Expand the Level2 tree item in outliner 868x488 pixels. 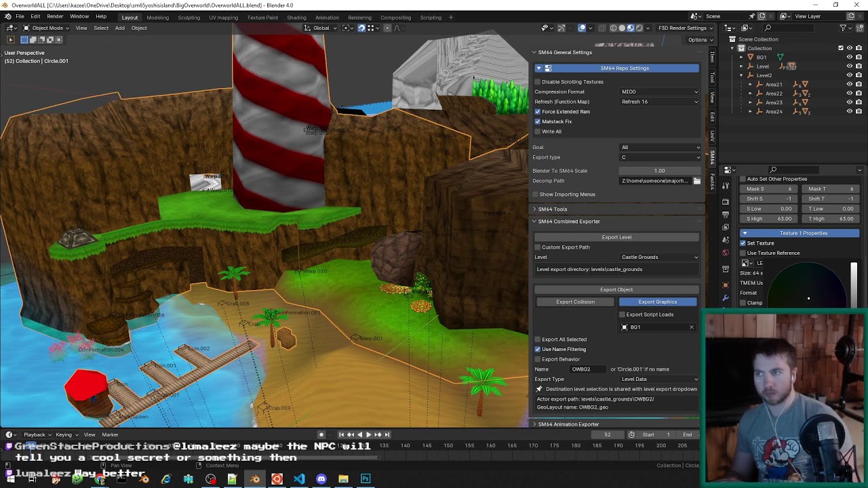(x=741, y=75)
